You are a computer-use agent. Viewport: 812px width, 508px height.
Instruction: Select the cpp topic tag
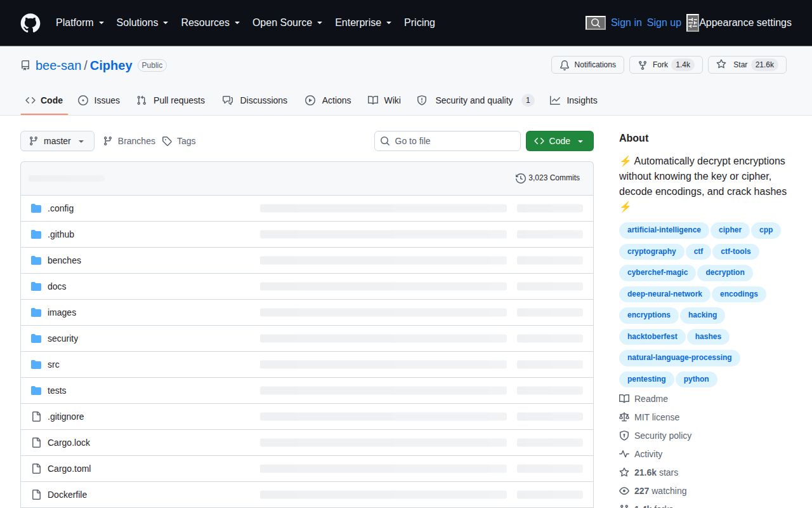point(766,230)
